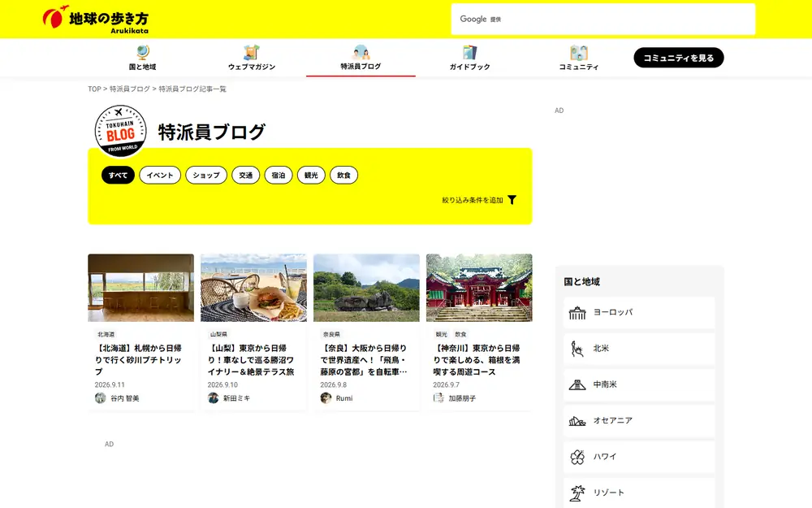Select the イベント filter chip
Screen dimensions: 812x508
pyautogui.click(x=160, y=176)
